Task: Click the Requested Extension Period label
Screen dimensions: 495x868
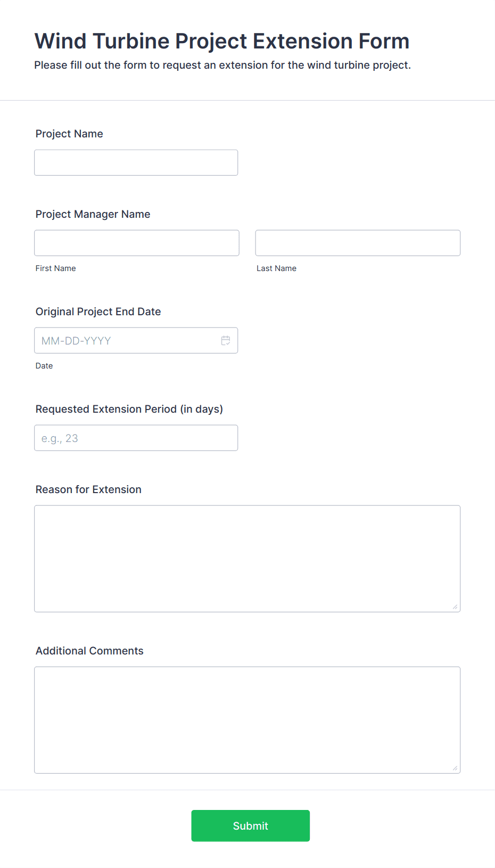Action: (x=129, y=409)
